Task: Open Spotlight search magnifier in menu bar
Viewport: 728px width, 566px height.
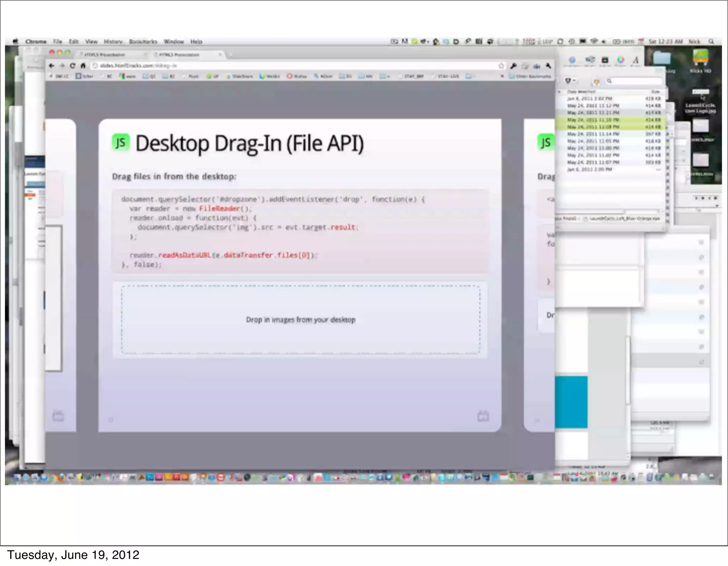Action: pos(711,42)
